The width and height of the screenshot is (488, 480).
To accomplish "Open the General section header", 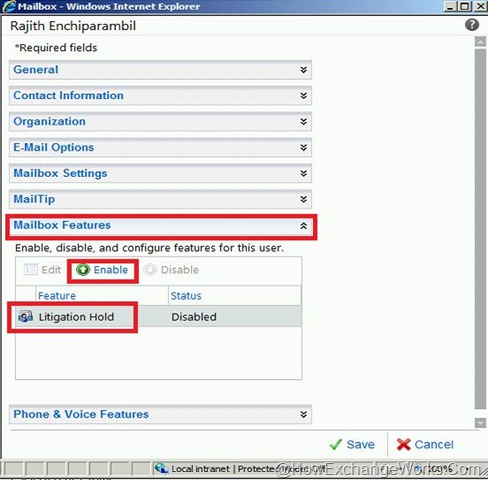I will click(160, 70).
